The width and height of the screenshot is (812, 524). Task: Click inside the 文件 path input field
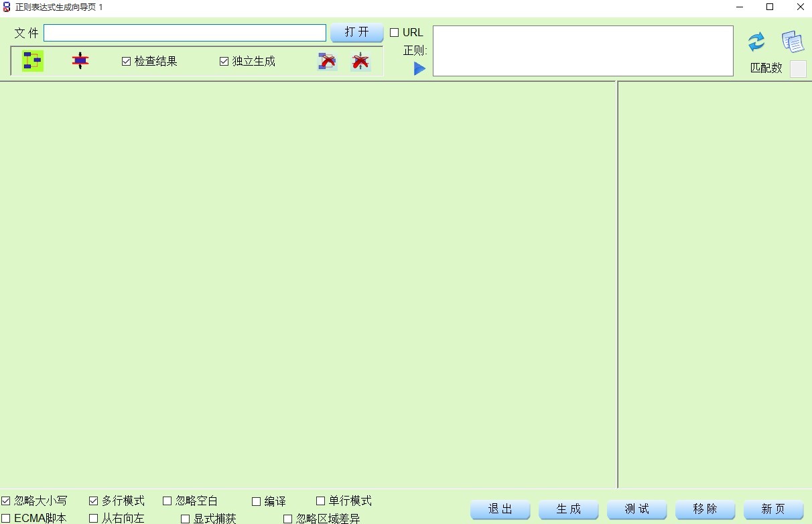[184, 31]
